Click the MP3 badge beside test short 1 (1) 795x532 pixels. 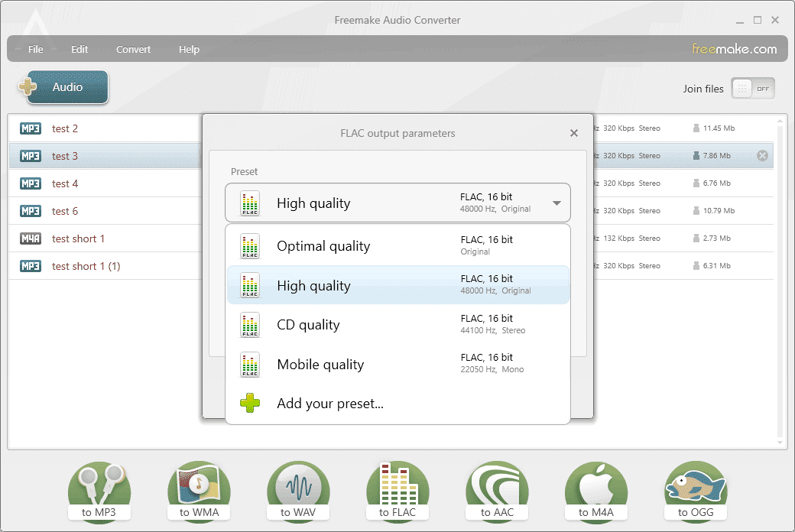tap(31, 266)
